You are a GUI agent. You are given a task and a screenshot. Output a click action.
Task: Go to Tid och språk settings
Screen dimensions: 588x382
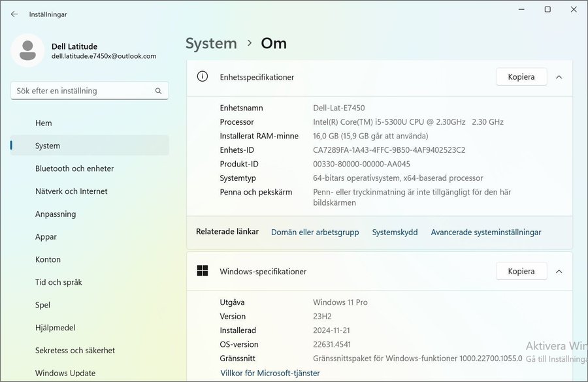pos(90,282)
